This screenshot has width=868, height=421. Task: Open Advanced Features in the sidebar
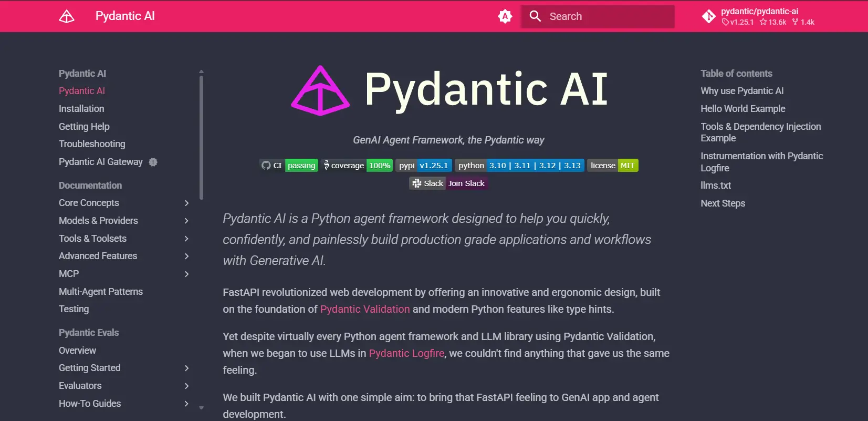[x=98, y=256]
